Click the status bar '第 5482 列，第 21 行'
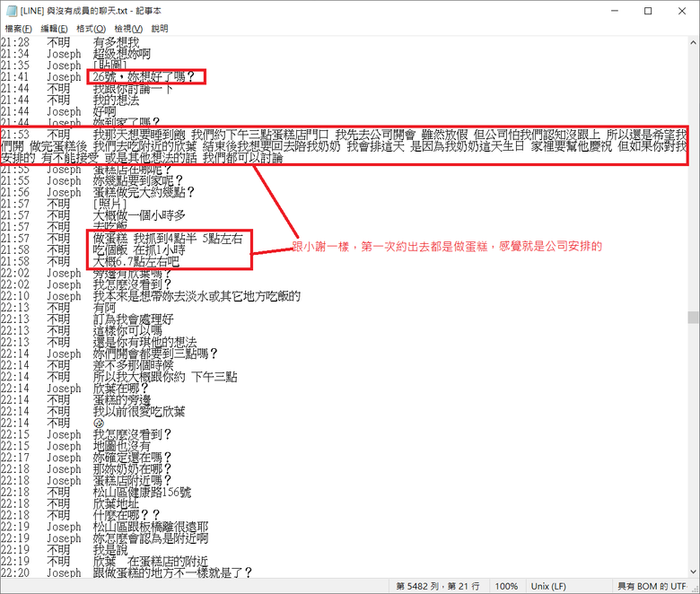Viewport: 700px width, 594px height. coord(438,586)
